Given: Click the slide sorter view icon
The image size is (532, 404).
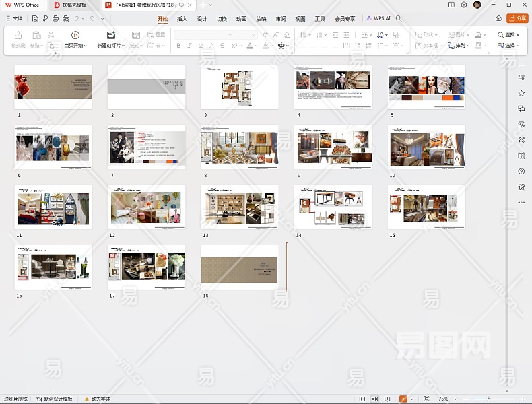Looking at the screenshot, I should tap(375, 399).
